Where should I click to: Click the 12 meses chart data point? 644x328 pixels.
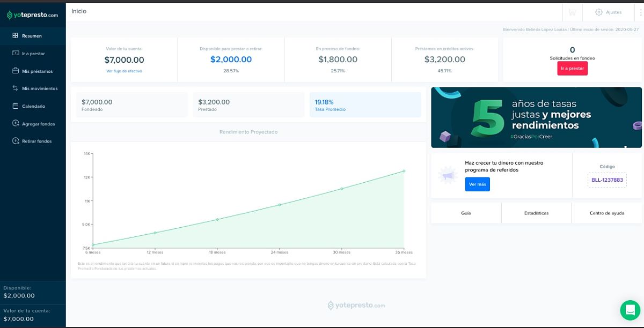tap(155, 233)
